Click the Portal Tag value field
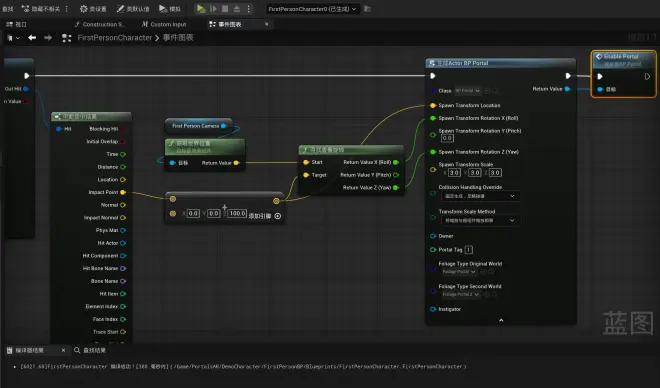 click(x=468, y=250)
